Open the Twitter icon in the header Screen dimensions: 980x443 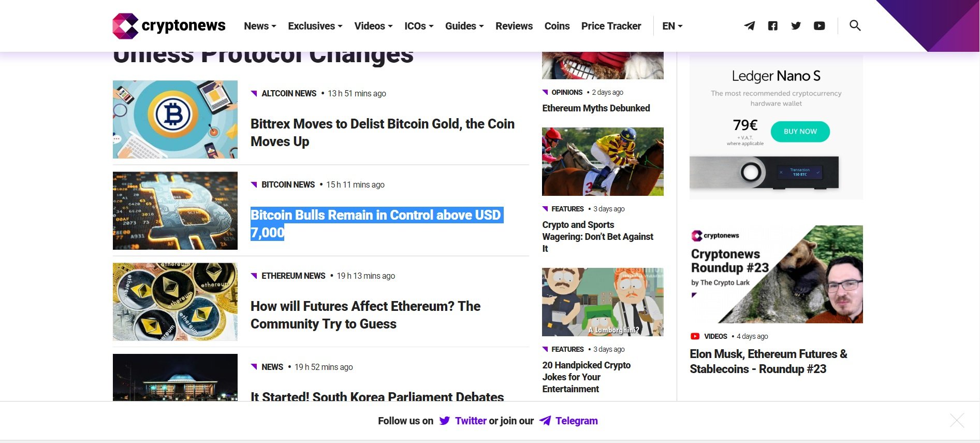click(x=796, y=26)
